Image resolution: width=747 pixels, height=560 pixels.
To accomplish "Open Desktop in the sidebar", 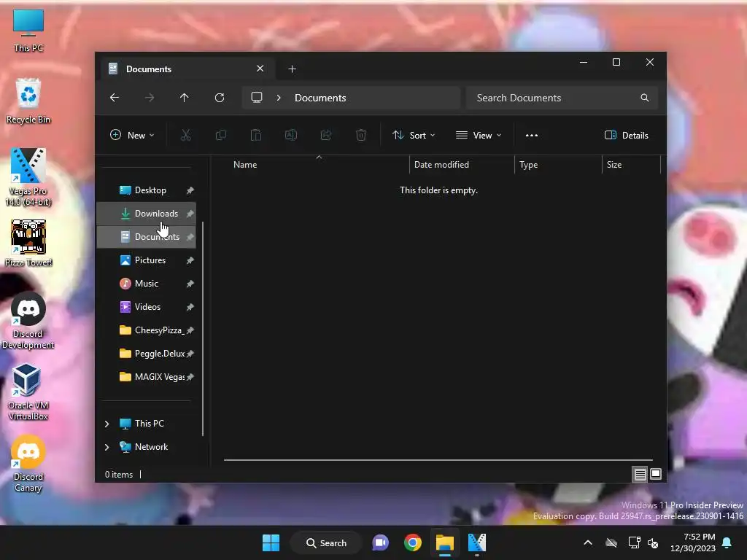I will 146,190.
